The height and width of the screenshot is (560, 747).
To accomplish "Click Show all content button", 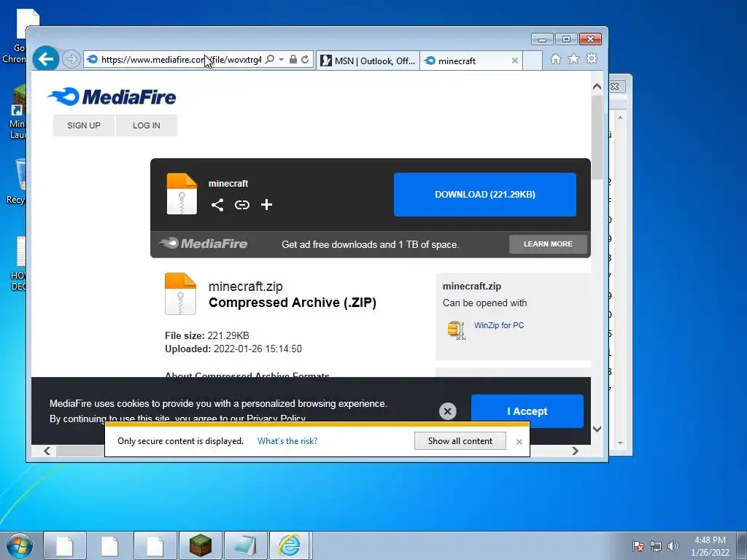I will click(x=460, y=441).
